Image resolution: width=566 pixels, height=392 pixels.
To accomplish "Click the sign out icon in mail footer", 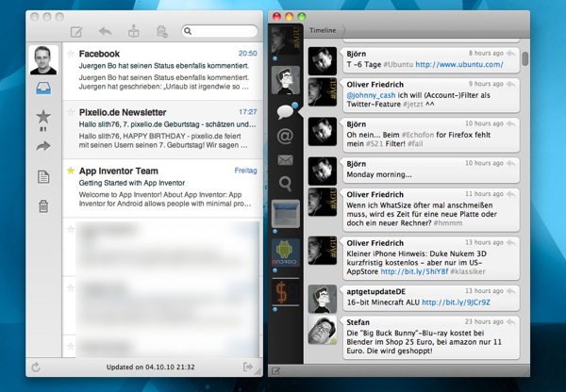I will tap(248, 367).
